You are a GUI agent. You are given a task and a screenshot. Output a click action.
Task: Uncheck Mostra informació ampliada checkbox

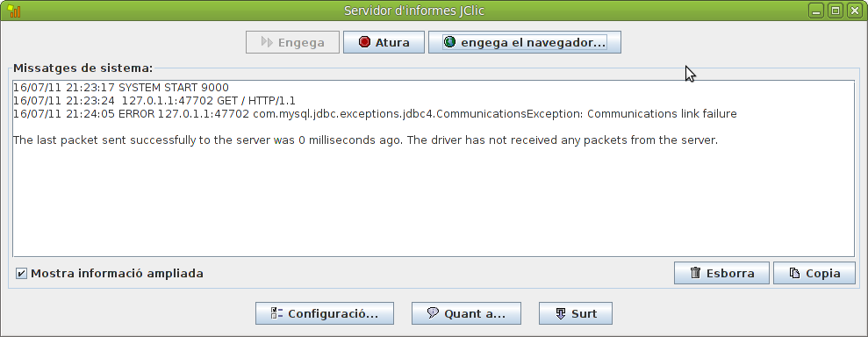[21, 273]
